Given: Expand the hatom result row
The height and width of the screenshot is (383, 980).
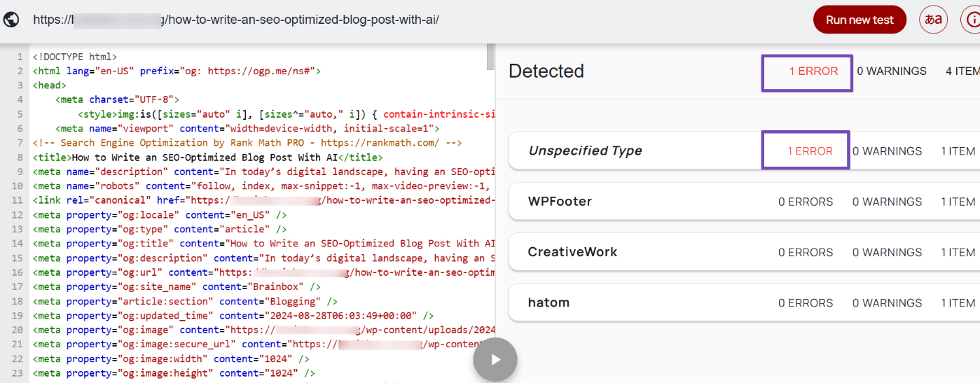Looking at the screenshot, I should tap(548, 302).
